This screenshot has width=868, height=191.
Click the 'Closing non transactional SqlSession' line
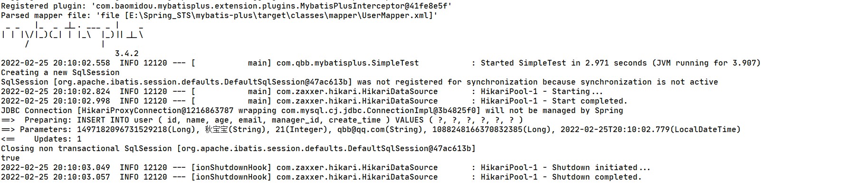(238, 149)
